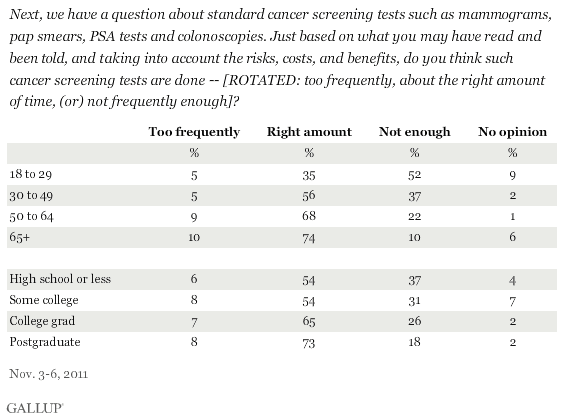This screenshot has height=419, width=564.
Task: Click the Too frequently column header
Action: tap(194, 132)
